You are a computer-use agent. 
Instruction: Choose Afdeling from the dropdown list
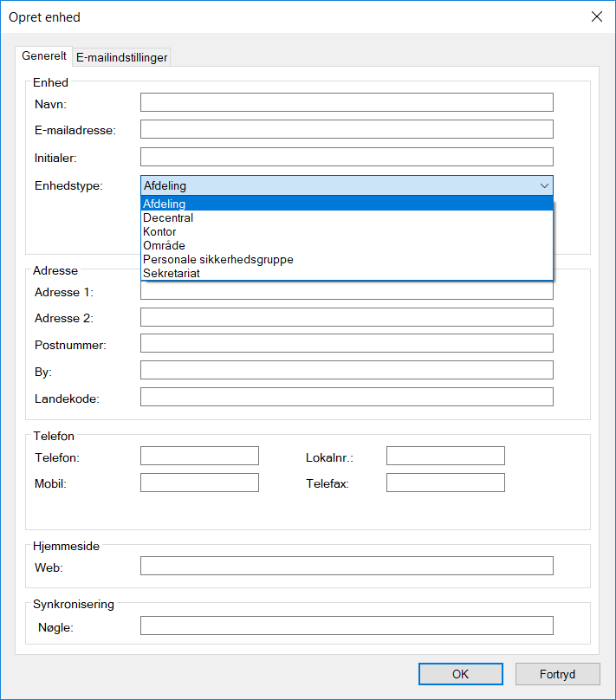coord(347,204)
